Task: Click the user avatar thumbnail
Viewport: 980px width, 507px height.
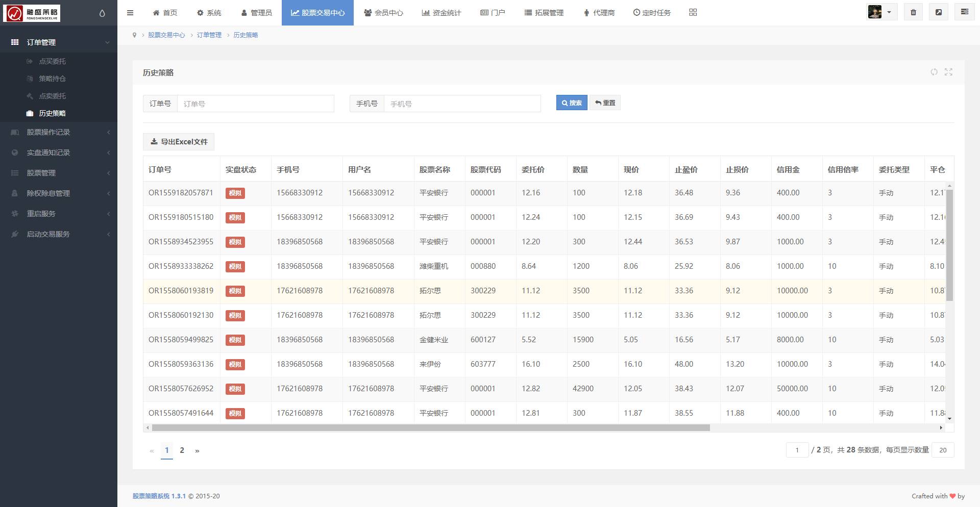Action: pyautogui.click(x=875, y=12)
